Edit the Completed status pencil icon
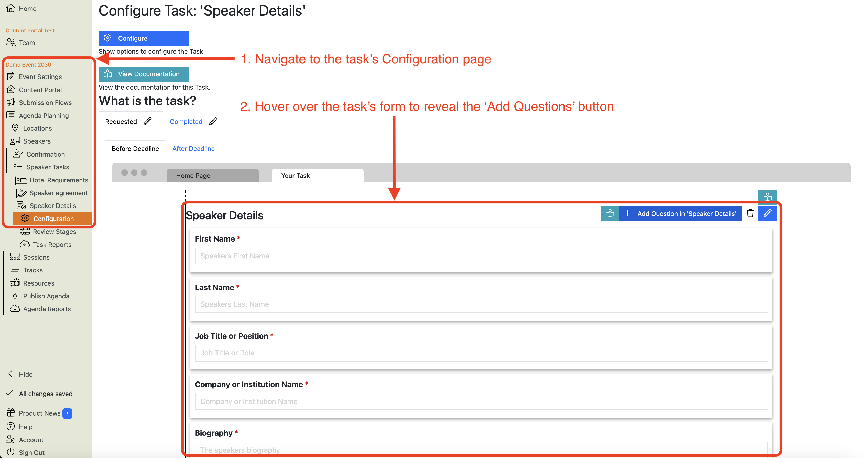Screen dimensions: 868x458 pyautogui.click(x=213, y=121)
